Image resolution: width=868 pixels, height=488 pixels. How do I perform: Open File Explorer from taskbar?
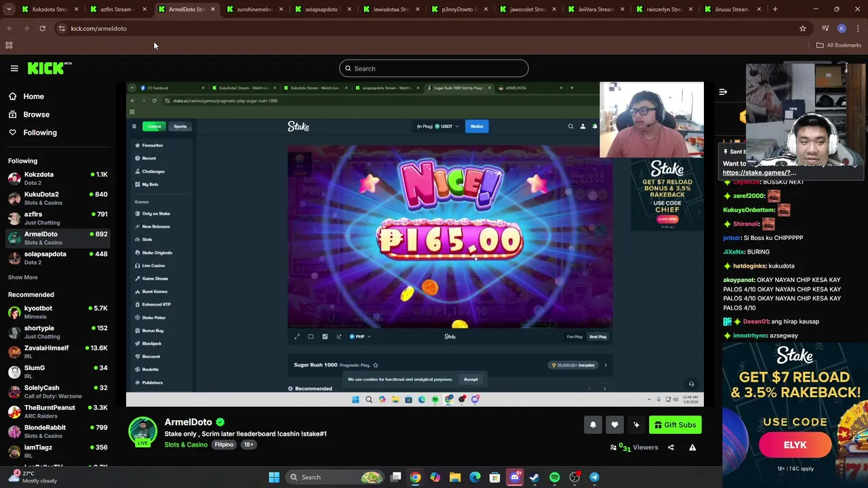[x=455, y=477]
